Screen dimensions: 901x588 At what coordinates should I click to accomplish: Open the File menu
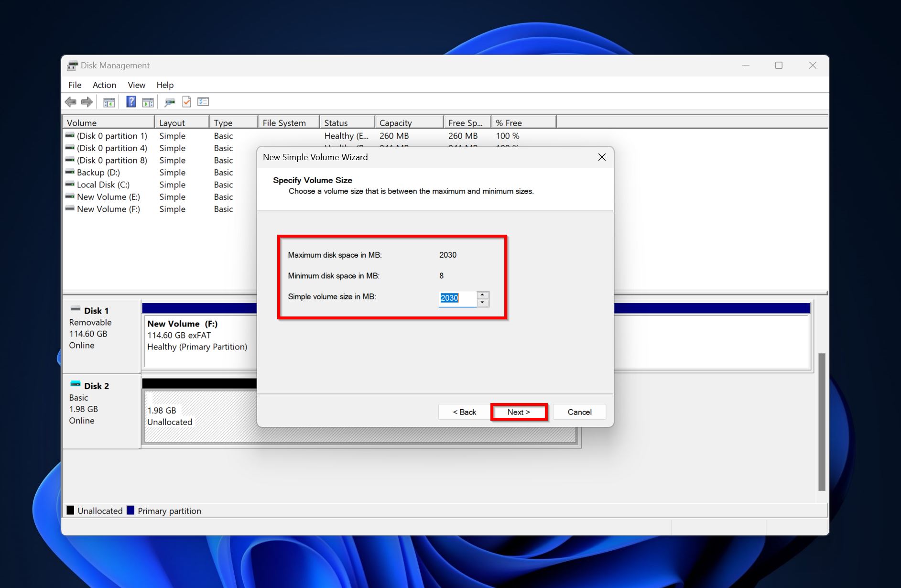[75, 85]
